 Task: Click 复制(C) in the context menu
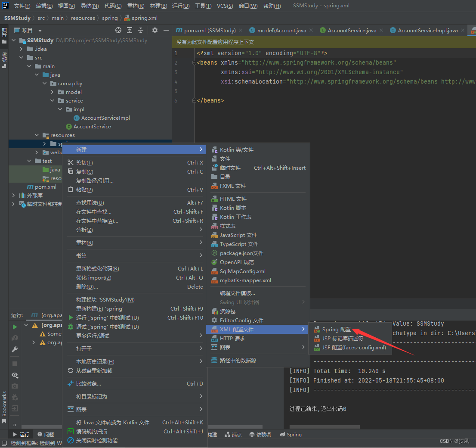[x=135, y=172]
